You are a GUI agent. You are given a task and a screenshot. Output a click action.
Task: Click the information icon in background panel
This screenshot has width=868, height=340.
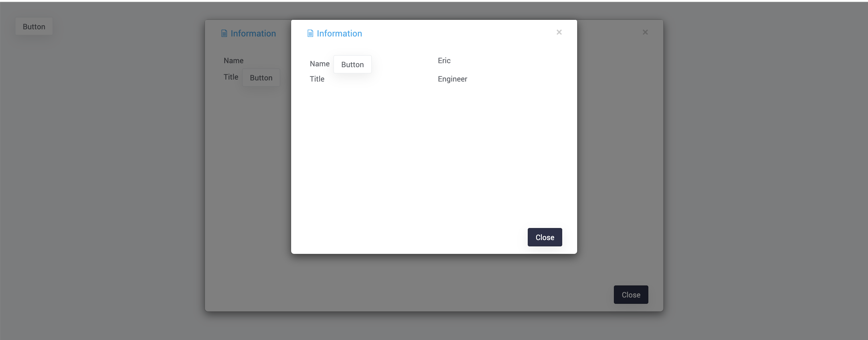(x=224, y=33)
